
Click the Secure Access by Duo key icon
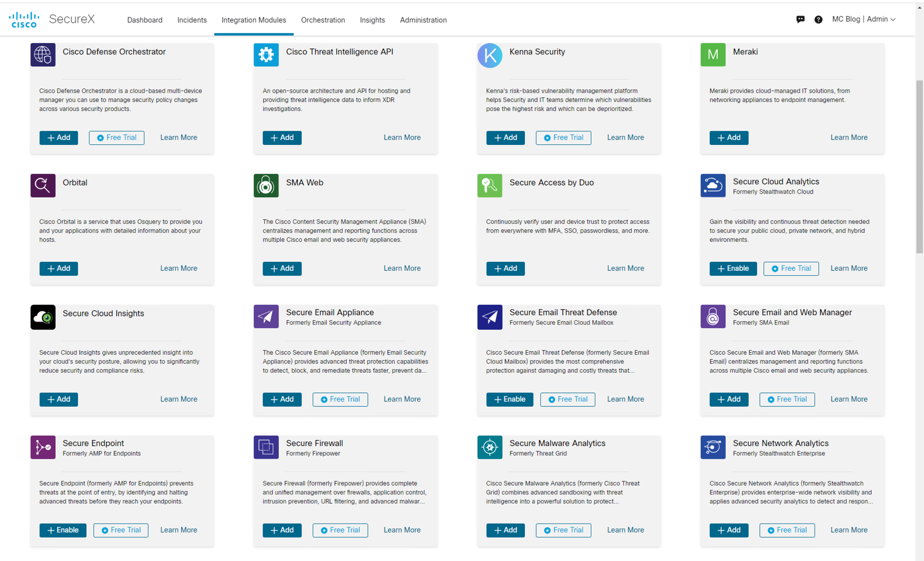(x=489, y=185)
